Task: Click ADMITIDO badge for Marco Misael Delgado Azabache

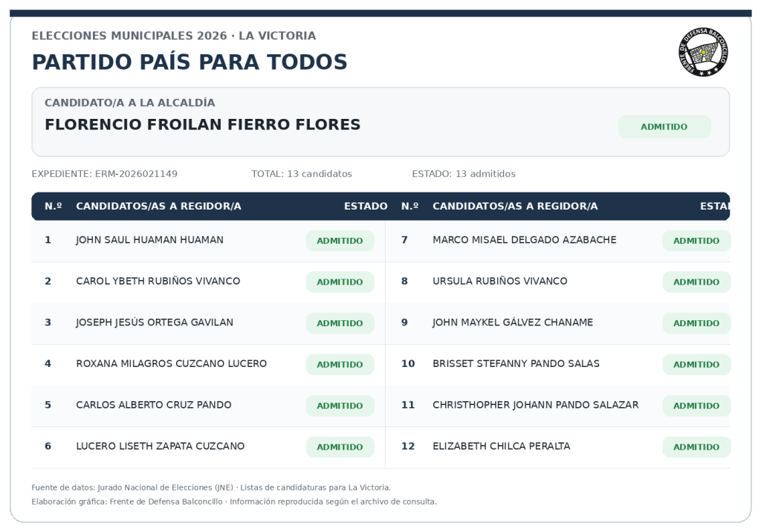Action: pos(696,241)
